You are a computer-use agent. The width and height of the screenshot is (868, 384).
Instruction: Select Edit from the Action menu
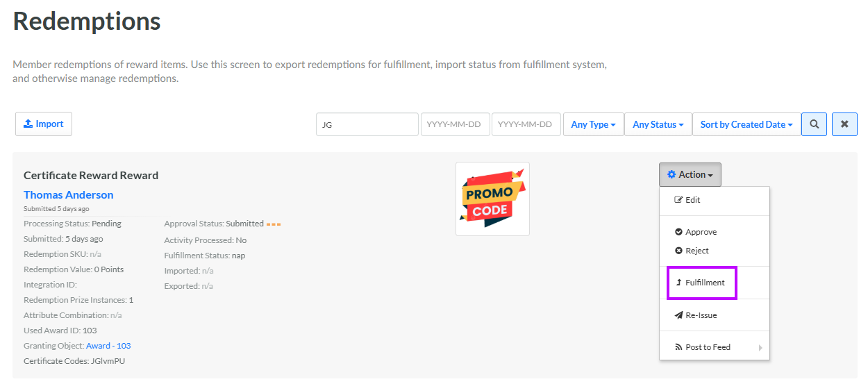tap(692, 200)
